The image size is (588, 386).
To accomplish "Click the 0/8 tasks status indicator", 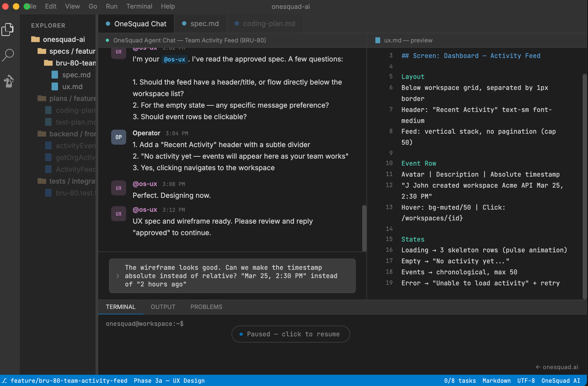I will point(460,380).
